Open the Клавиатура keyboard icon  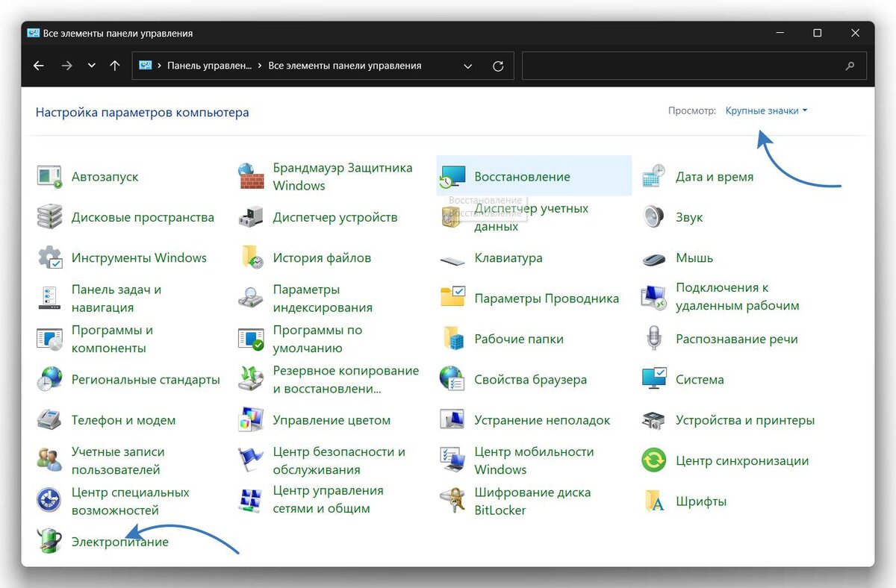[x=452, y=260]
